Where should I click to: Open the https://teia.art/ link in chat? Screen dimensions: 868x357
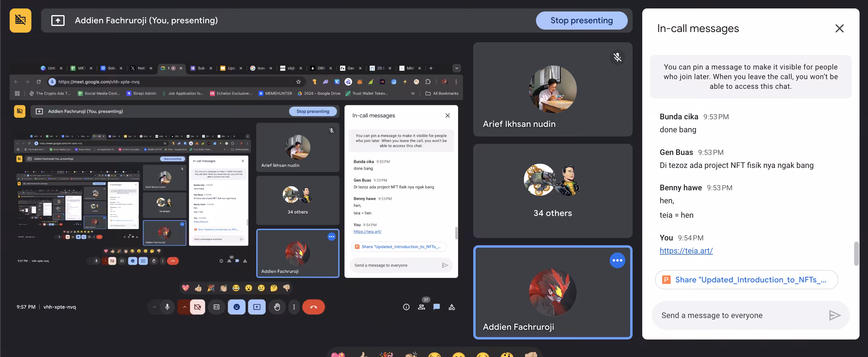(686, 250)
